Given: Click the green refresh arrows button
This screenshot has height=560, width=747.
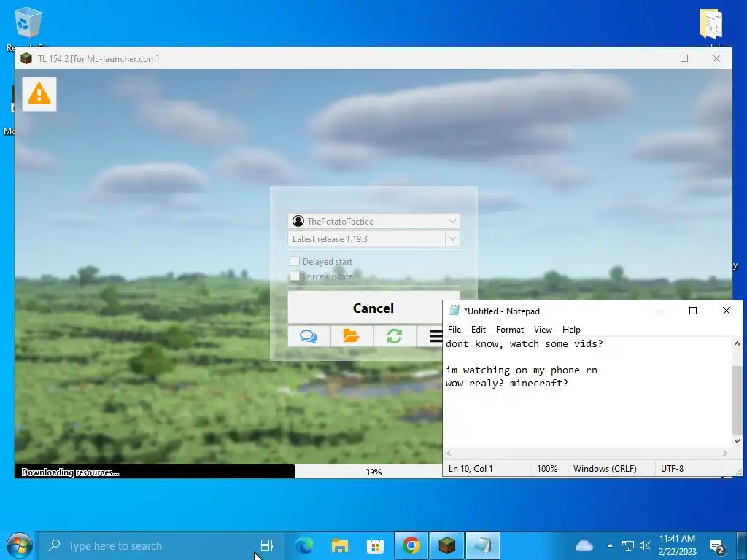Looking at the screenshot, I should (394, 336).
